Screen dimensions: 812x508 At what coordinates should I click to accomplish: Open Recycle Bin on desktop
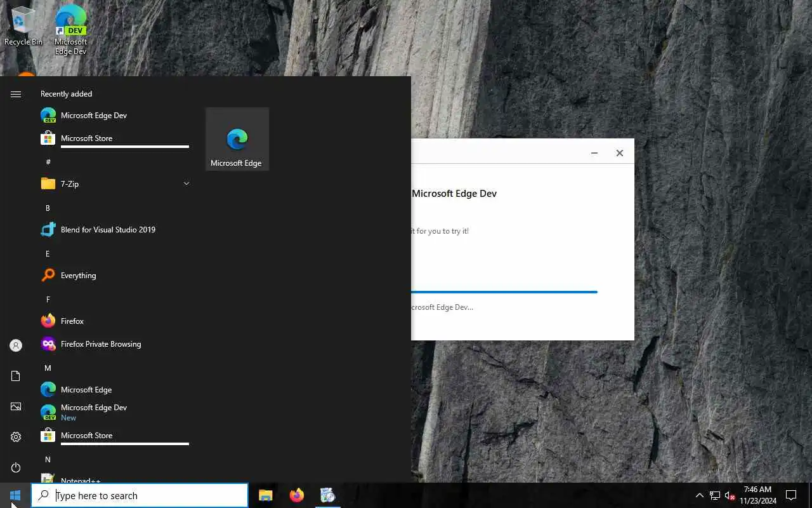click(x=23, y=26)
